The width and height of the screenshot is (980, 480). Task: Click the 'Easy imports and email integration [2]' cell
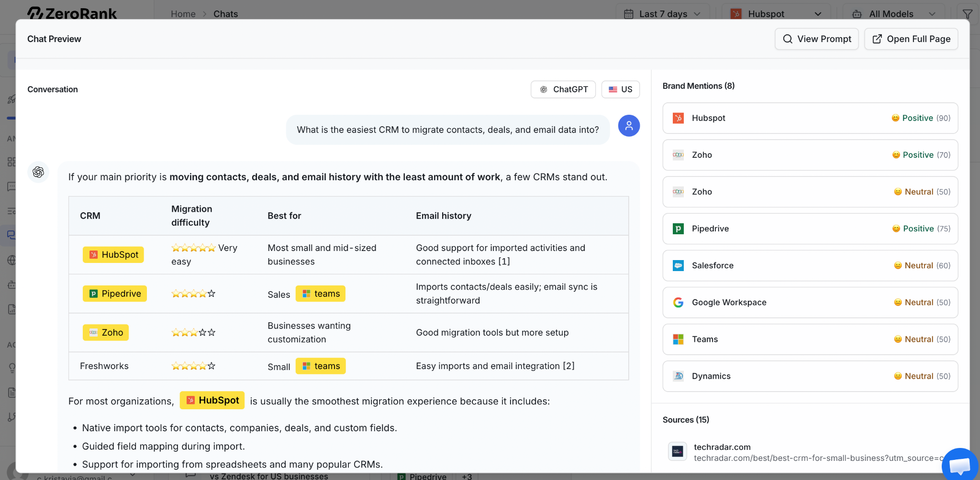[x=495, y=366]
